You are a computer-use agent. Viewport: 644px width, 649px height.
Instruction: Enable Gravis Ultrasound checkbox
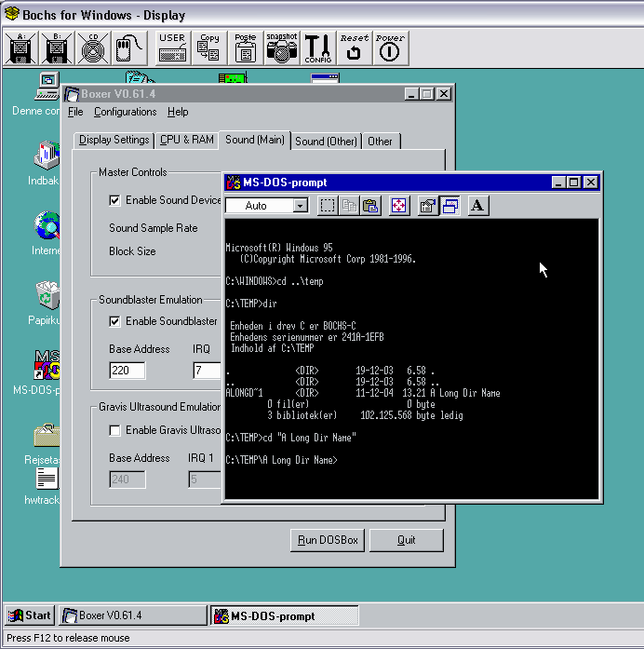(x=114, y=430)
